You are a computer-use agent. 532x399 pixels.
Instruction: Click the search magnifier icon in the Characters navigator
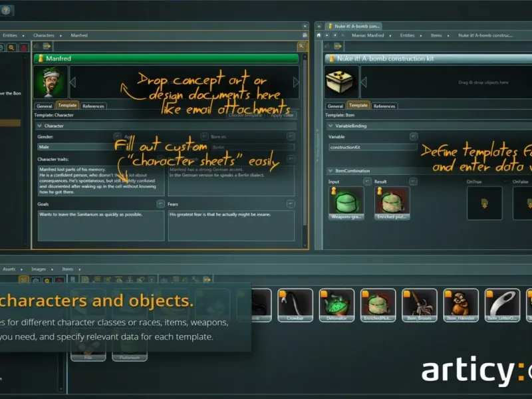(11, 47)
